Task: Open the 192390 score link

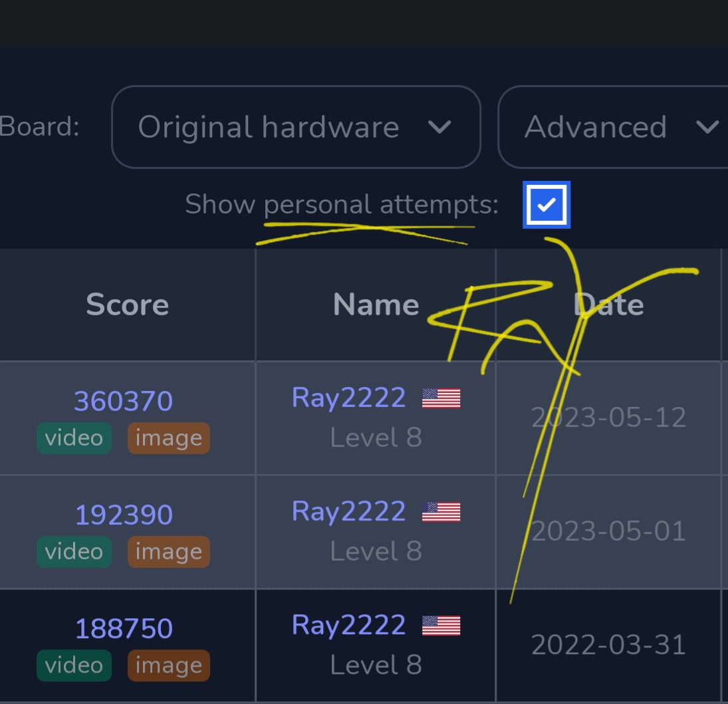Action: tap(124, 515)
